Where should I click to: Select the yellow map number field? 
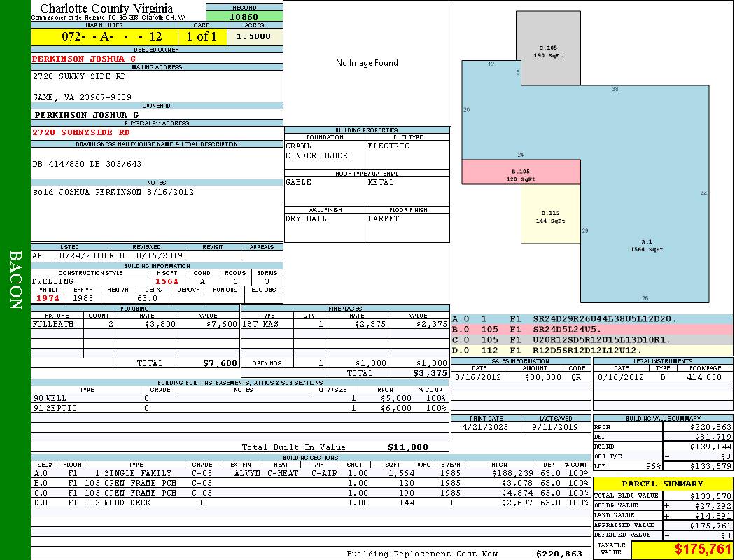click(x=104, y=36)
